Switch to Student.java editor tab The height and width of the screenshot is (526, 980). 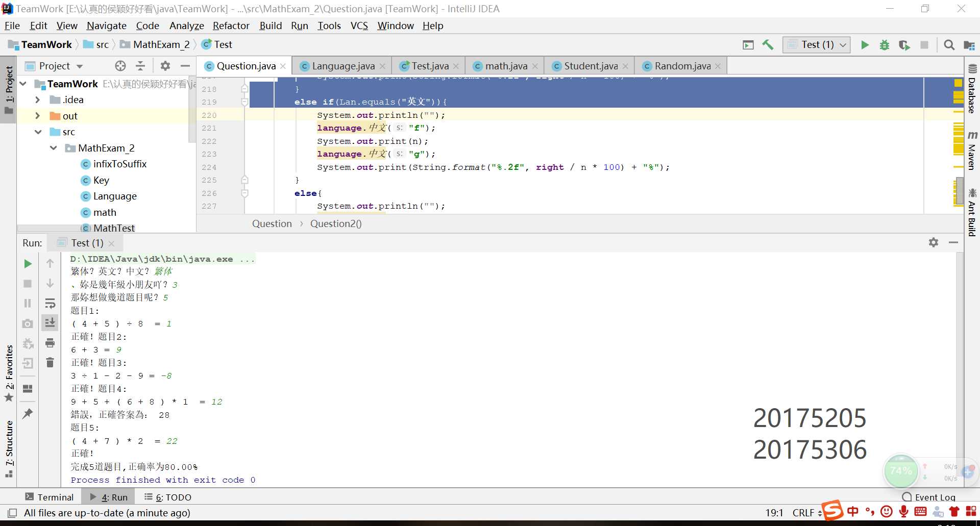591,66
